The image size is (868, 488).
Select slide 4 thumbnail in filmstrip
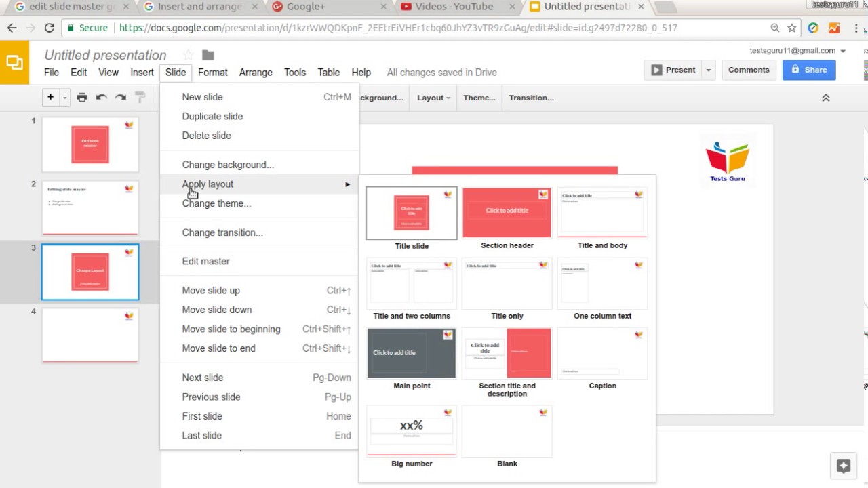pos(90,335)
